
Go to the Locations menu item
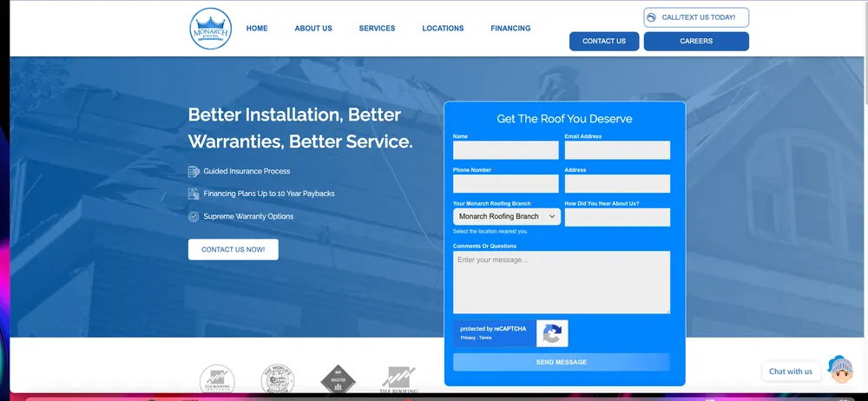pos(443,29)
